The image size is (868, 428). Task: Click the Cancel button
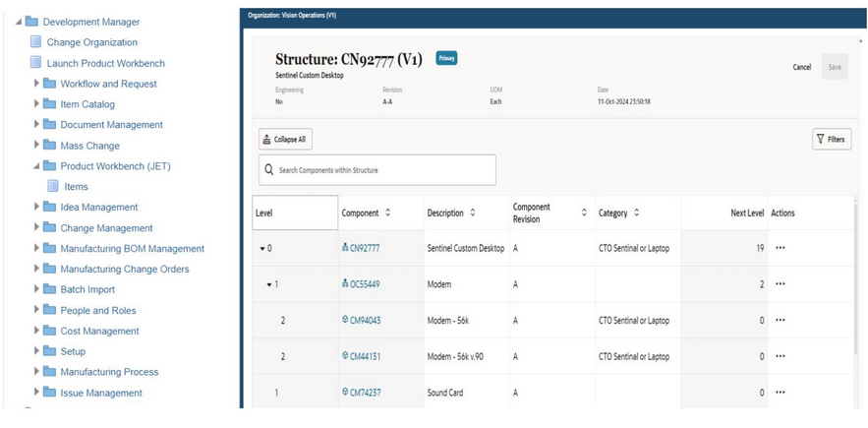pyautogui.click(x=801, y=67)
